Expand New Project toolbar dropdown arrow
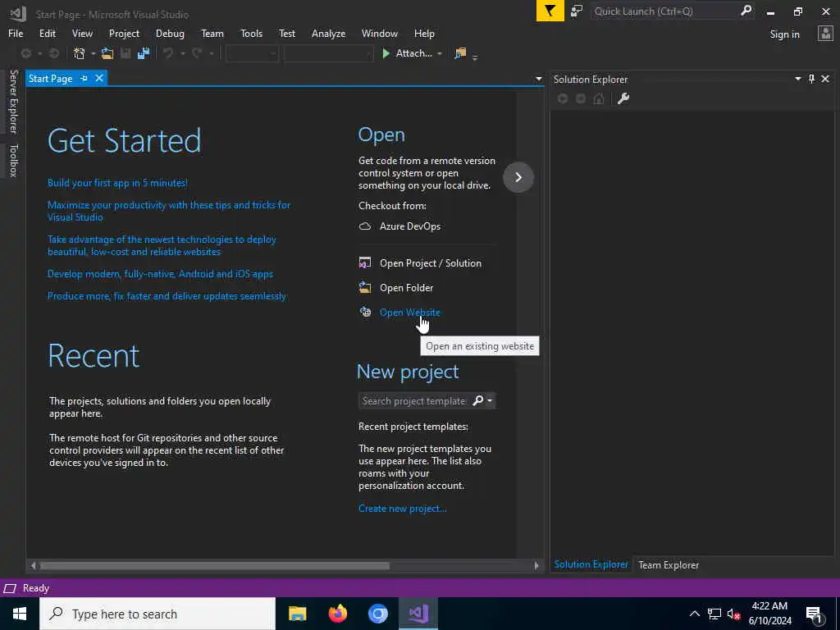Screen dimensions: 840x630 point(94,53)
